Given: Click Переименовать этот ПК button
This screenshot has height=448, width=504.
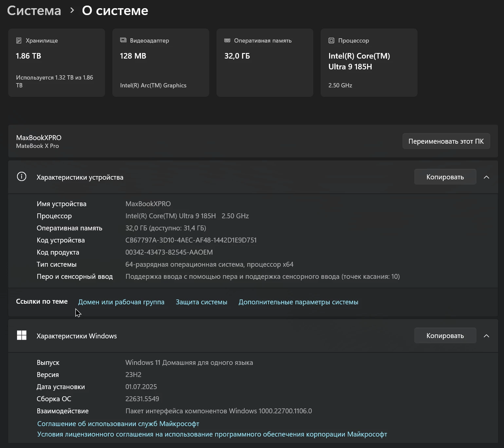Looking at the screenshot, I should coord(446,141).
